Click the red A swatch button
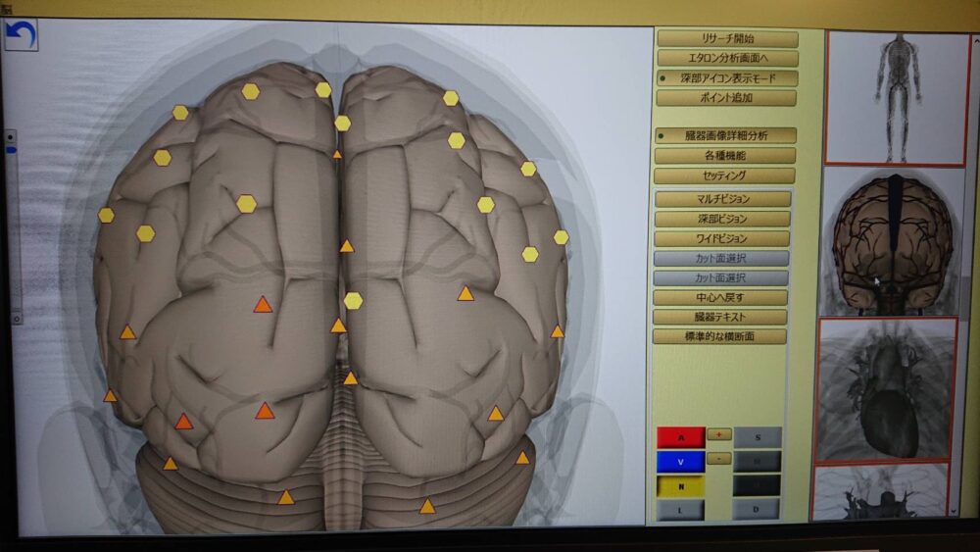Screen dimensions: 980x552 click(x=681, y=437)
